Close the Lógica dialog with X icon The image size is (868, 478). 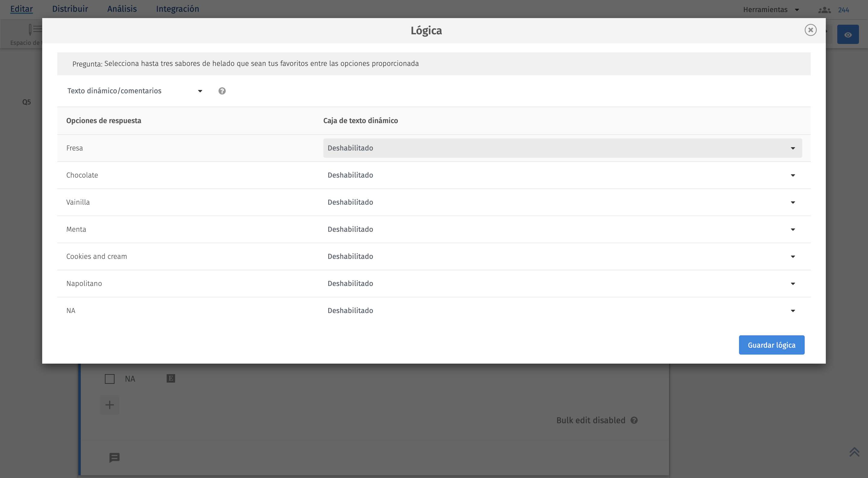810,30
